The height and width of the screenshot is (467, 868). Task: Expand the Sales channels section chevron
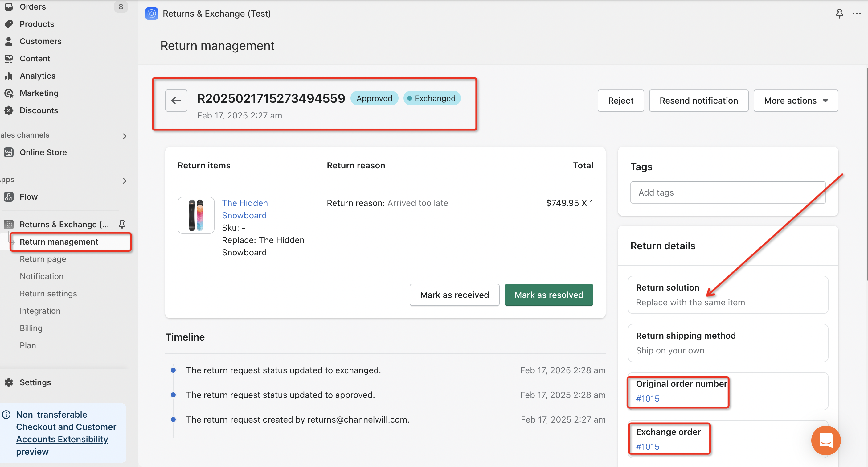[124, 136]
